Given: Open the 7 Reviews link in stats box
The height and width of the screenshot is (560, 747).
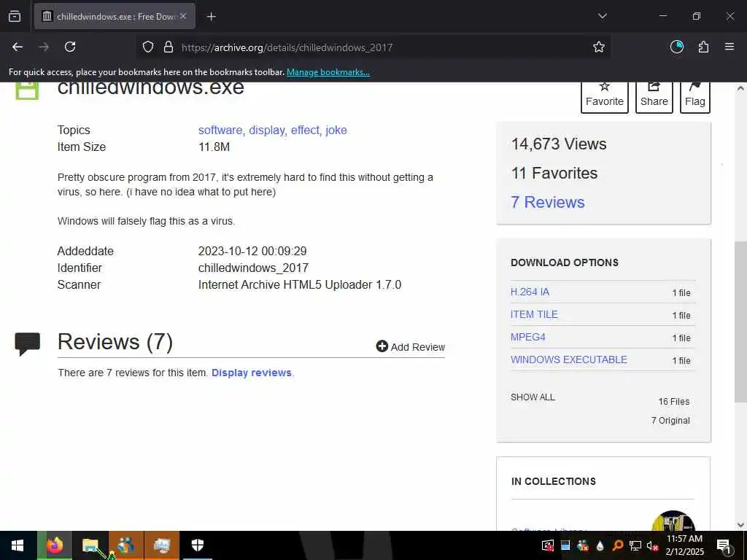Looking at the screenshot, I should click(x=548, y=202).
